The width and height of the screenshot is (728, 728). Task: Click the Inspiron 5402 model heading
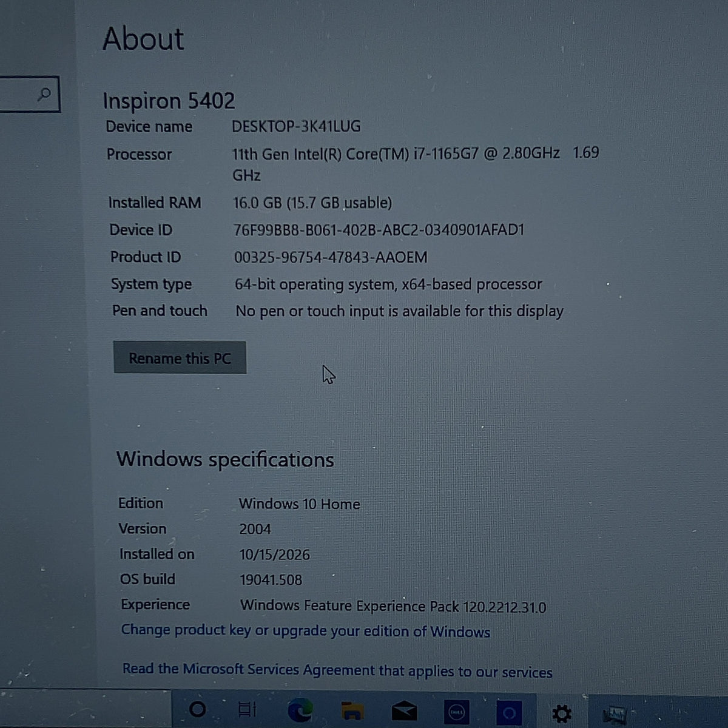[169, 101]
